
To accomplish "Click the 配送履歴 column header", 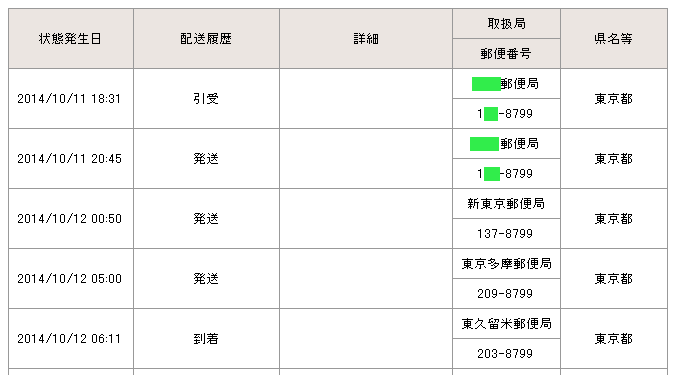I will pos(206,39).
